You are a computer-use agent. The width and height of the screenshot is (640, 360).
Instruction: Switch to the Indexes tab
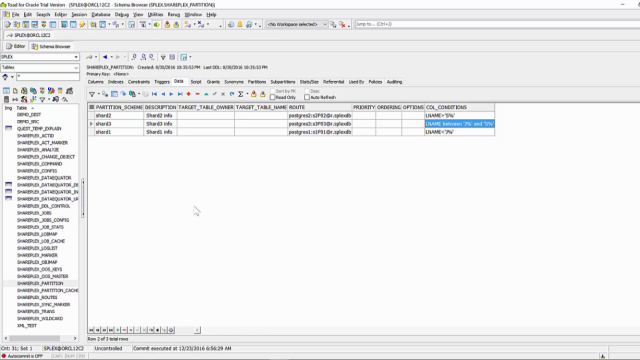point(116,82)
